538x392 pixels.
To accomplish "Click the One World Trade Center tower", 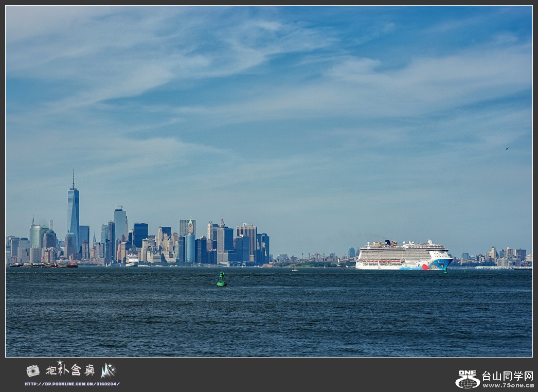I will coord(73,216).
